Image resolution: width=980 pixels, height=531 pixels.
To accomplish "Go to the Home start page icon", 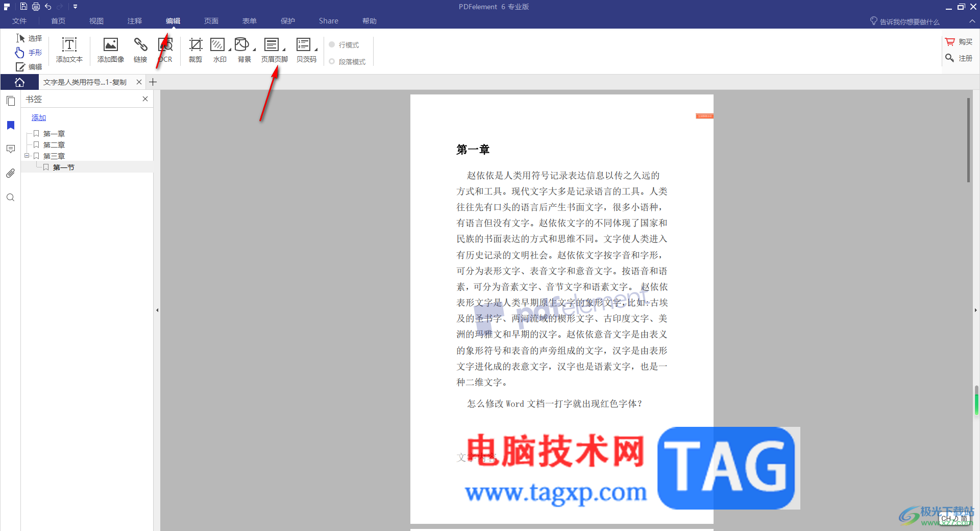I will point(19,82).
